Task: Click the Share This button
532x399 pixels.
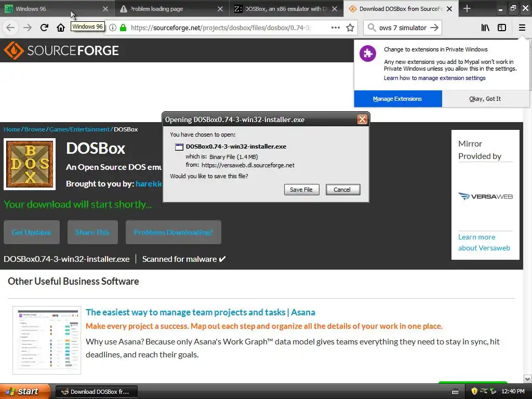Action: click(92, 232)
